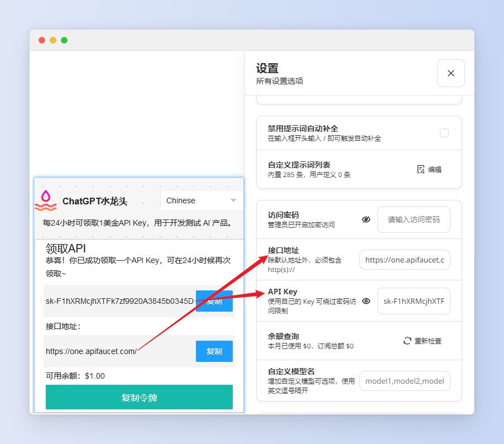The width and height of the screenshot is (504, 444).
Task: Toggle visibility of the 访问密码 field
Action: [x=366, y=219]
